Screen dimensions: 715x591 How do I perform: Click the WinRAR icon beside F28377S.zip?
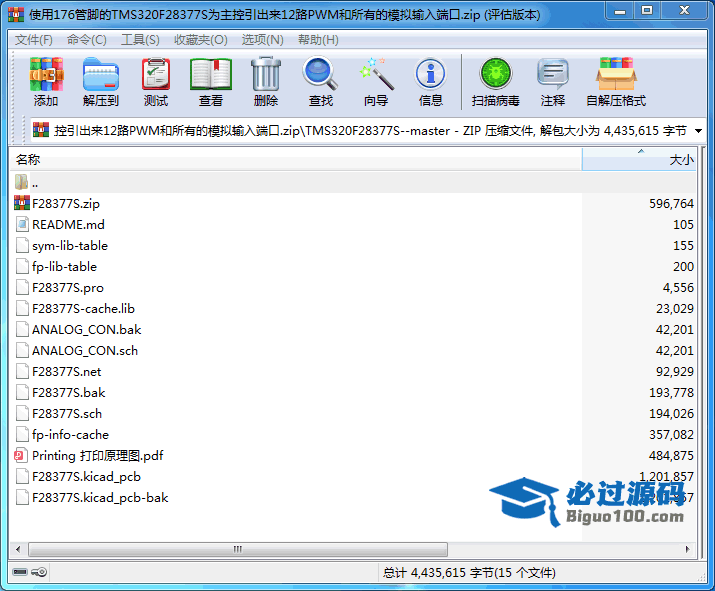(22, 203)
